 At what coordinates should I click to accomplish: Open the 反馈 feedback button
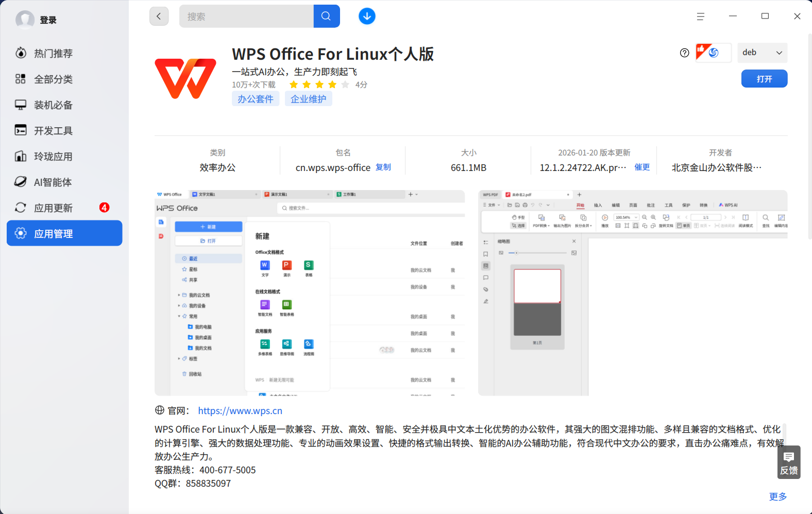click(789, 462)
